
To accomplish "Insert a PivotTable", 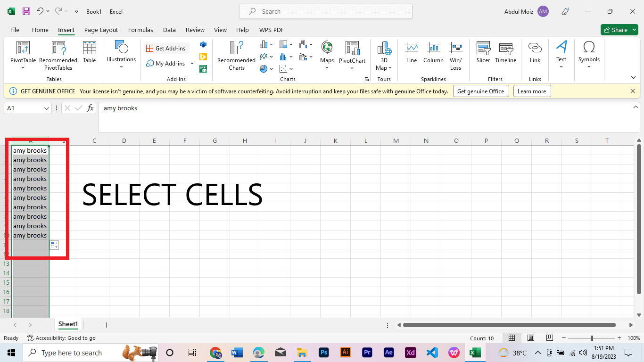I will tap(23, 56).
